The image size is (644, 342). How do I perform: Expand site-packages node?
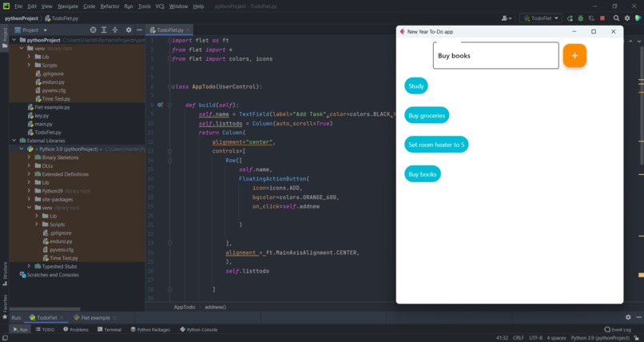click(29, 200)
